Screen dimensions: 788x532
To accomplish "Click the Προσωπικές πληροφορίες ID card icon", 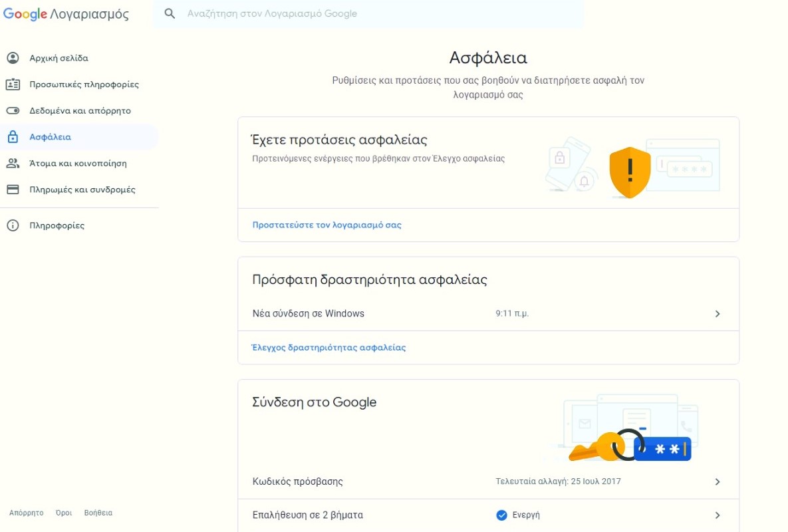I will click(13, 84).
